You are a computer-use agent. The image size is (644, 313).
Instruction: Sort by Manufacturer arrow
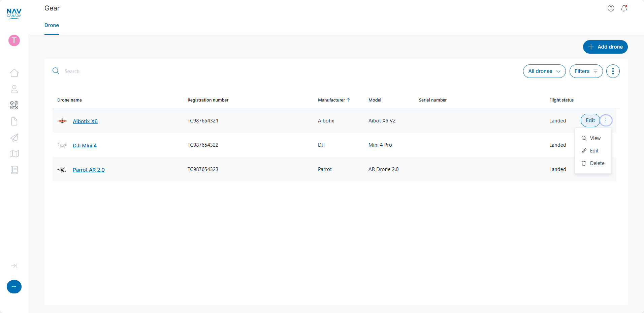pos(348,100)
